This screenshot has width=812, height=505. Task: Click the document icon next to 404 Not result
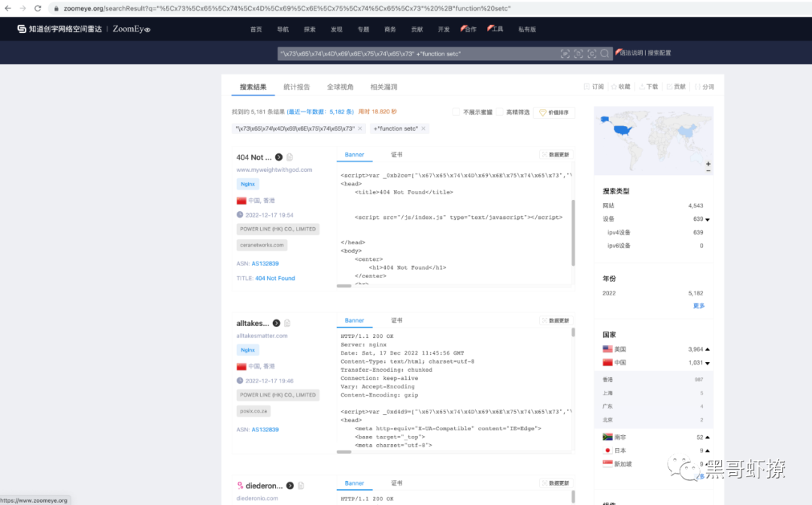(x=289, y=157)
